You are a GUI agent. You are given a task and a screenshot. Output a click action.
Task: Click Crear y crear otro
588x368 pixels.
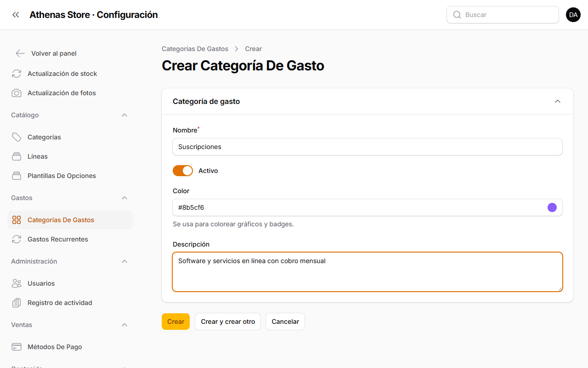click(x=228, y=322)
